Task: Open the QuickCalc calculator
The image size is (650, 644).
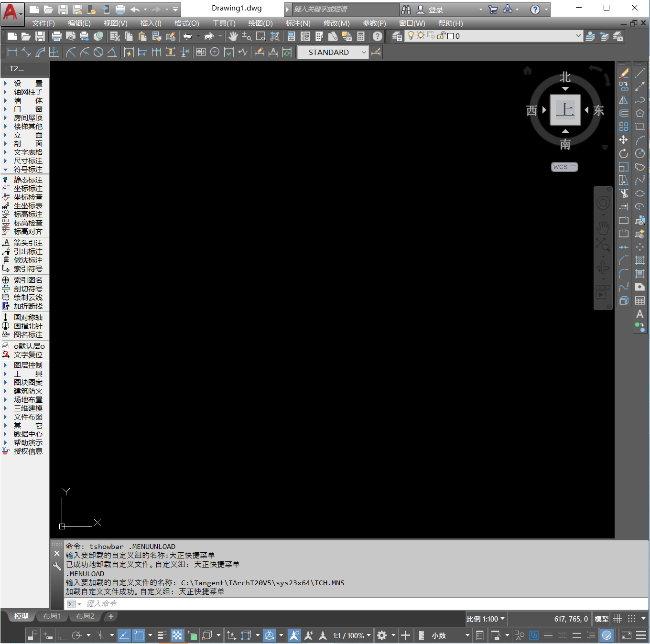Action: (361, 36)
